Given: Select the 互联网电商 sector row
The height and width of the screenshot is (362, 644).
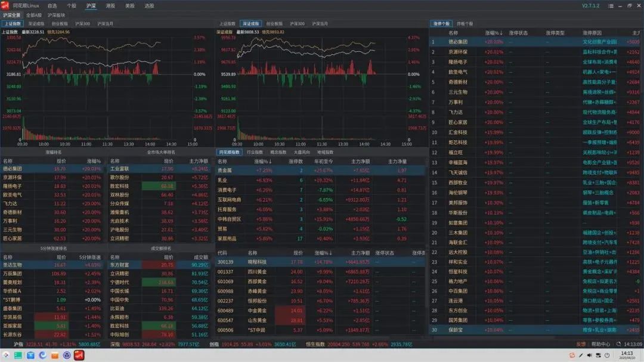Looking at the screenshot, I should click(x=320, y=200).
